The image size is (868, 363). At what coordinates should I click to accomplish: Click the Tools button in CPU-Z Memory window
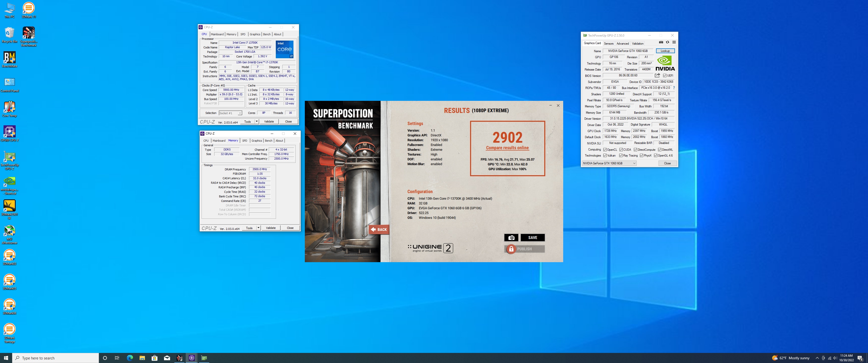[249, 228]
